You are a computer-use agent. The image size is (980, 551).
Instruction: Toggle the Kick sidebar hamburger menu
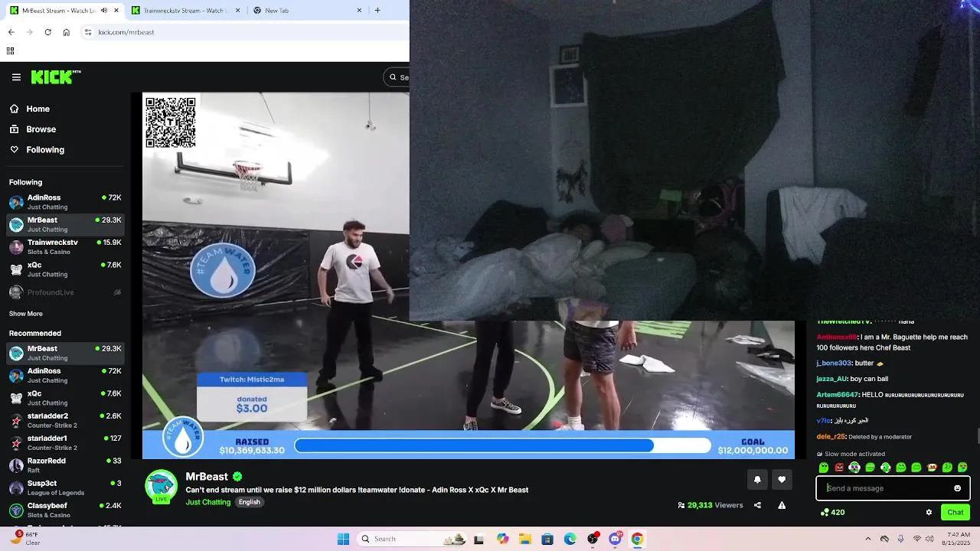16,77
